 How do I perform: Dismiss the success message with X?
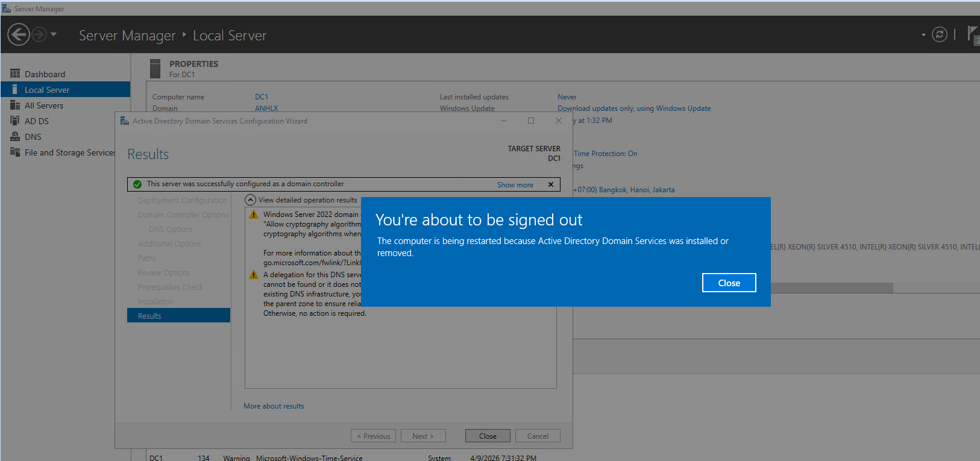[x=550, y=184]
